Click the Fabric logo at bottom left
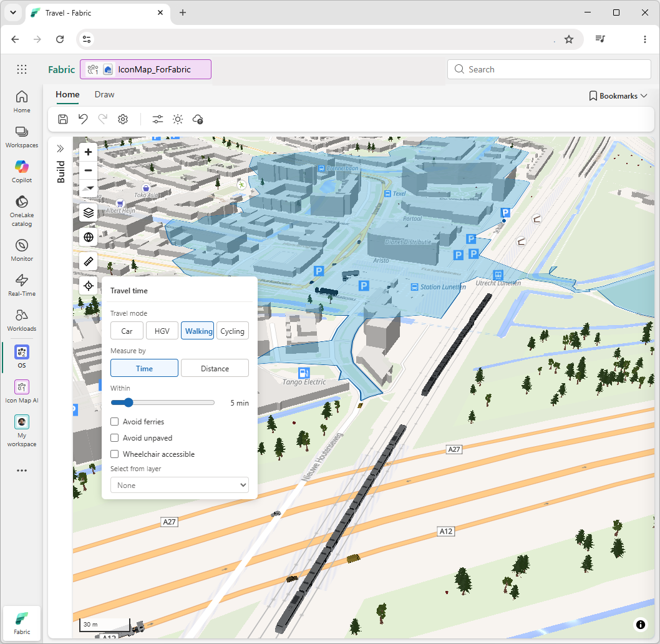Screen dimensions: 660x644 [x=22, y=623]
